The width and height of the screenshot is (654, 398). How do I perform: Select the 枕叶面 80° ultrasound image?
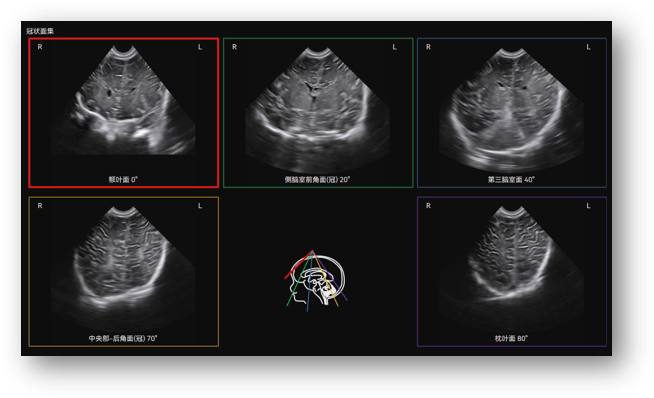[x=512, y=272]
